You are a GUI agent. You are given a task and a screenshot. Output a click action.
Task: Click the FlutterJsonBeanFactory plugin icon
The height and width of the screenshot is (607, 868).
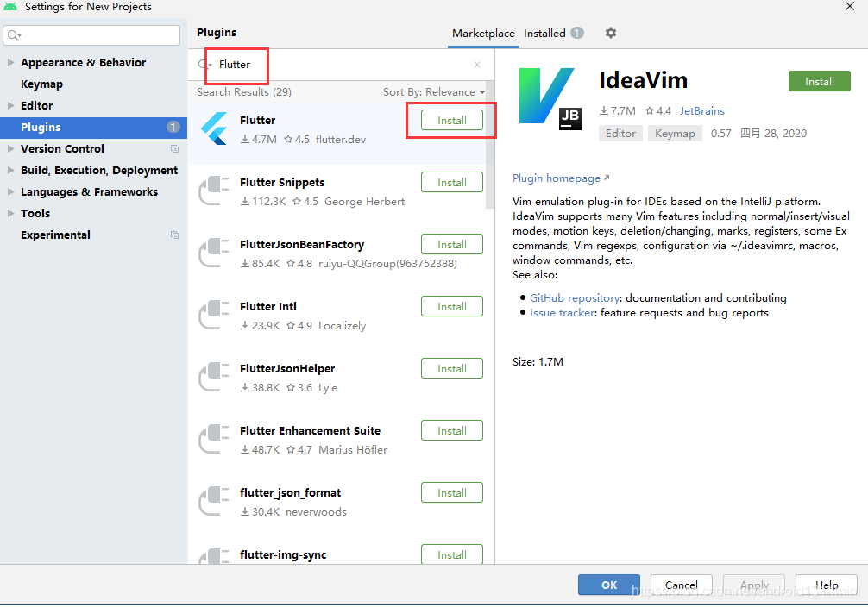coord(214,253)
